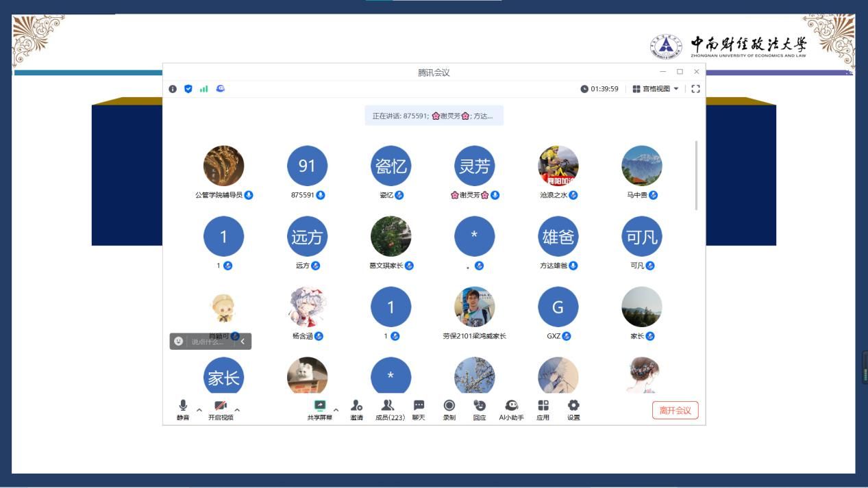Viewport: 868px width, 488px height.
Task: Open 设置 settings gear
Action: tap(573, 409)
